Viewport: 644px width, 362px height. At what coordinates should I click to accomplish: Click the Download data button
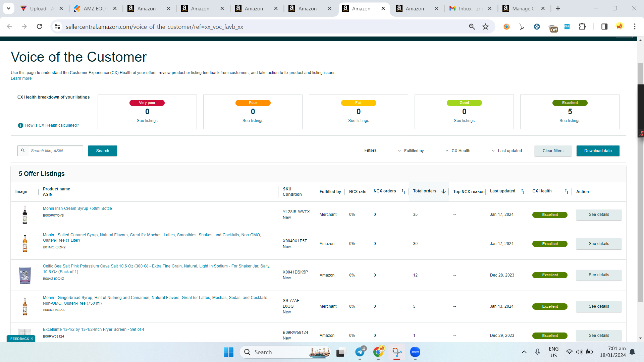[598, 151]
